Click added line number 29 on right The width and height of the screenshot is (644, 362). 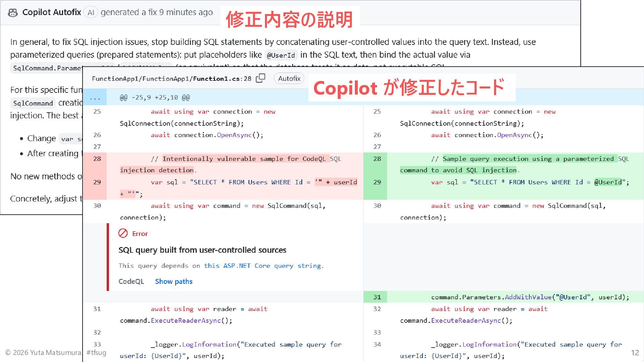click(377, 182)
